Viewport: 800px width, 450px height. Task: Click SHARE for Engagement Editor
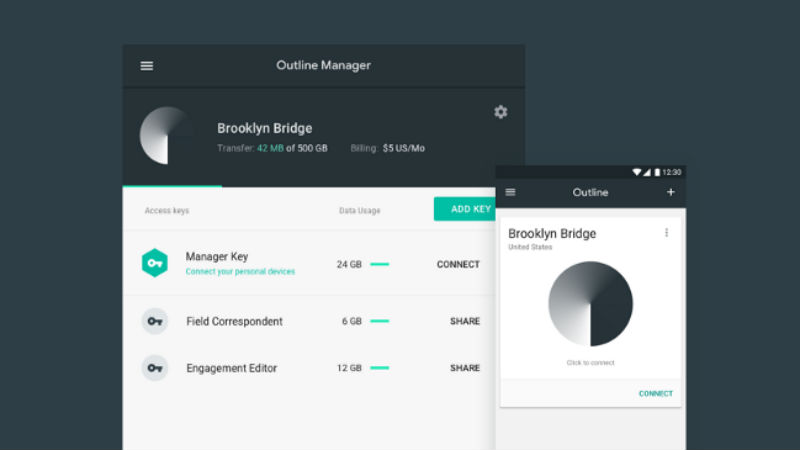click(x=465, y=368)
